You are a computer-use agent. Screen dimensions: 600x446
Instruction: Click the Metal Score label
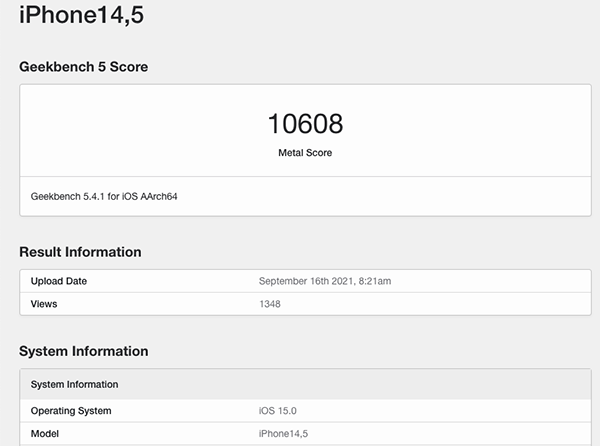(305, 153)
